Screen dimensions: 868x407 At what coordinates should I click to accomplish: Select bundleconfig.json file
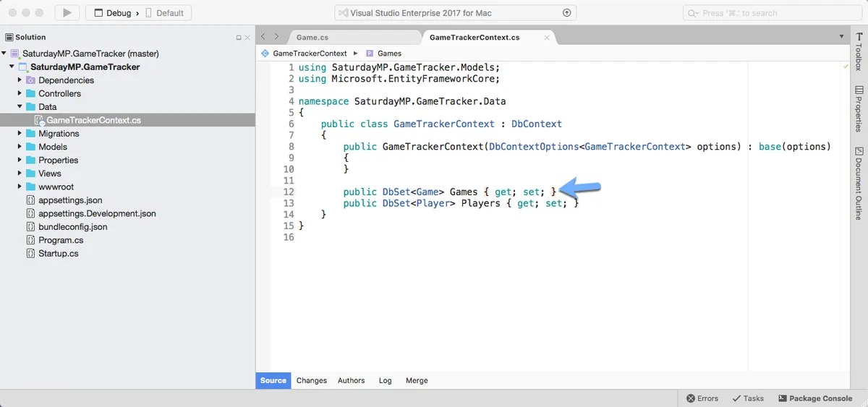pos(72,227)
